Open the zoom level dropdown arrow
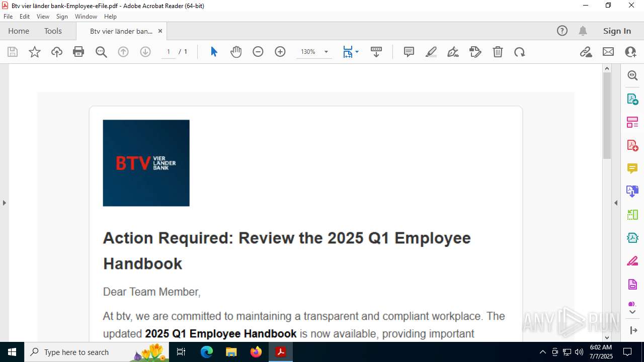 (x=326, y=52)
